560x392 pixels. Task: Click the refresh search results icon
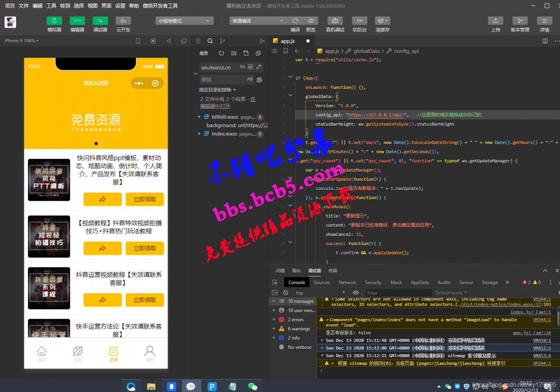click(221, 53)
